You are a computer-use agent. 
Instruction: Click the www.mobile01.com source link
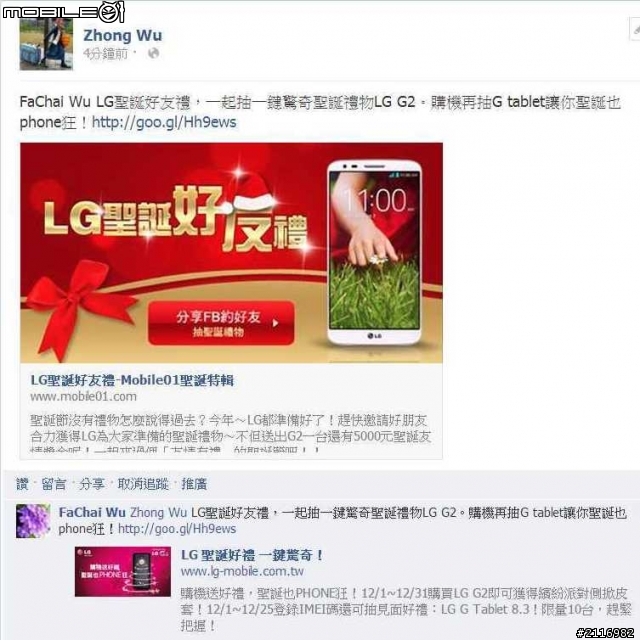[83, 397]
